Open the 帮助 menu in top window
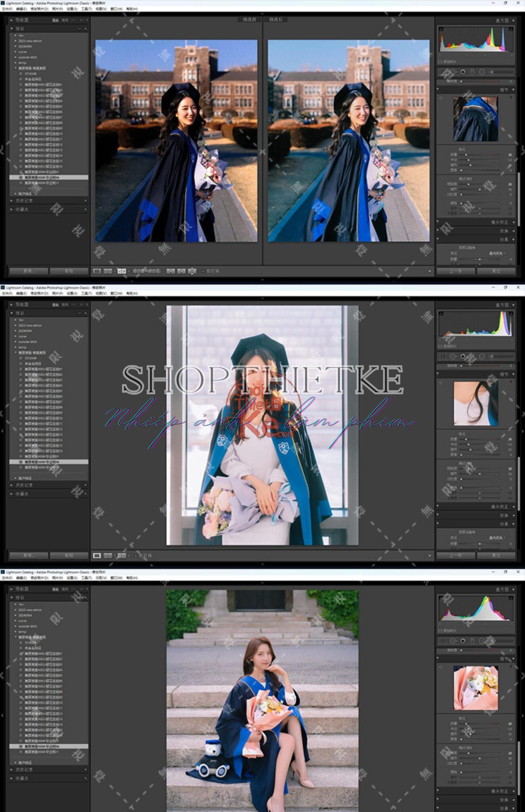Image resolution: width=525 pixels, height=812 pixels. 132,9
